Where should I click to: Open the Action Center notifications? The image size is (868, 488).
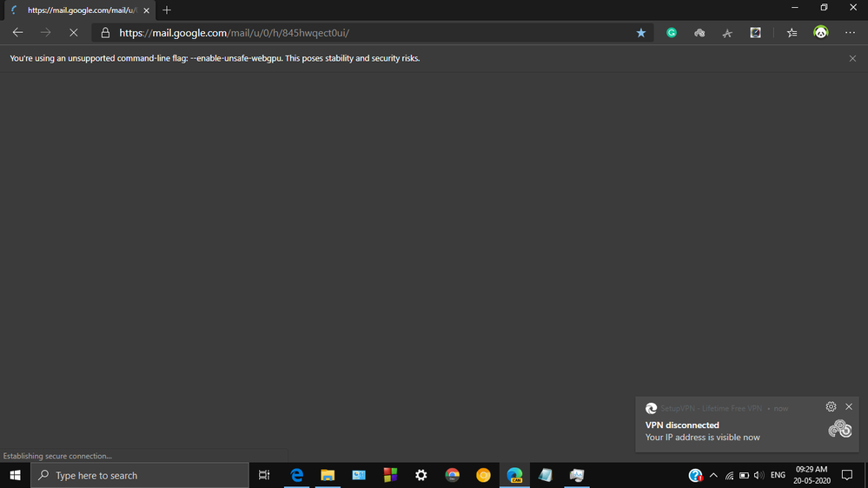click(847, 475)
